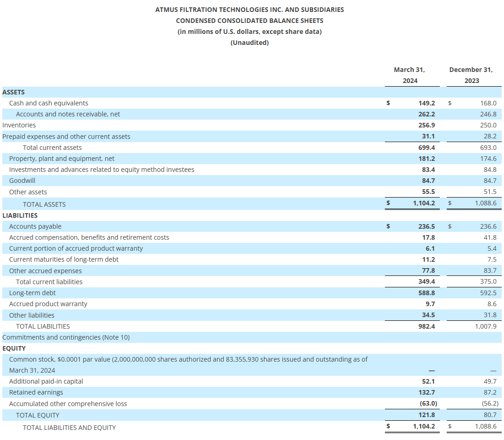Click comprehensive loss value (63.0)
Viewport: 504px width, 440px height.
pyautogui.click(x=428, y=403)
